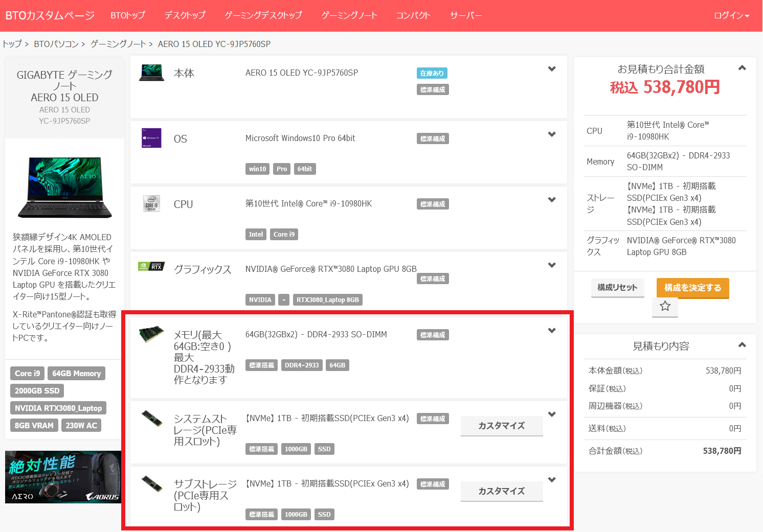Viewport: 763px width, 532px height.
Task: Click the 2000GB SSD tag
Action: pos(37,391)
